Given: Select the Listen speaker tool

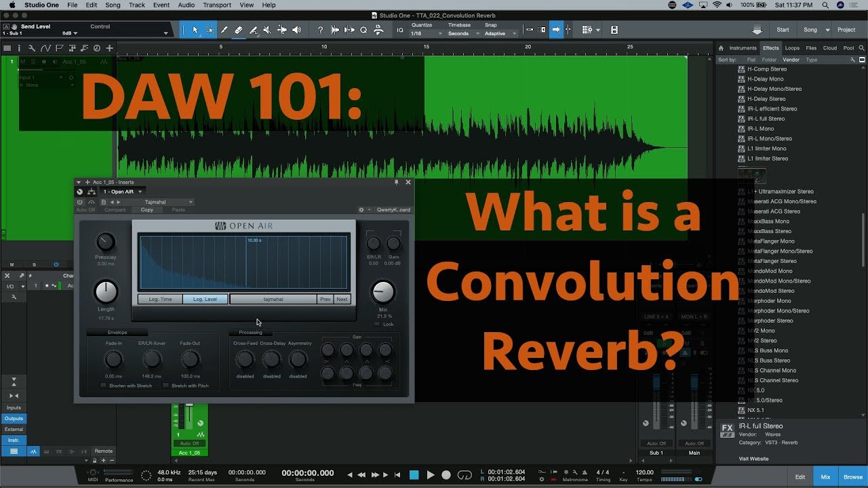Looking at the screenshot, I should point(296,30).
